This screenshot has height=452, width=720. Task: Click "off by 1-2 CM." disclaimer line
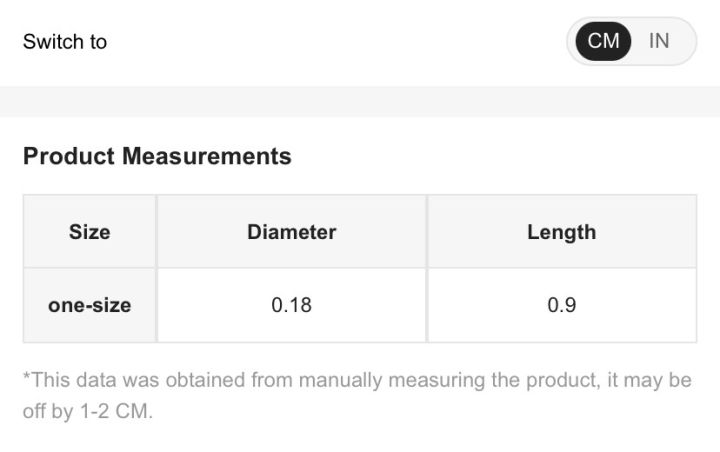coord(87,411)
